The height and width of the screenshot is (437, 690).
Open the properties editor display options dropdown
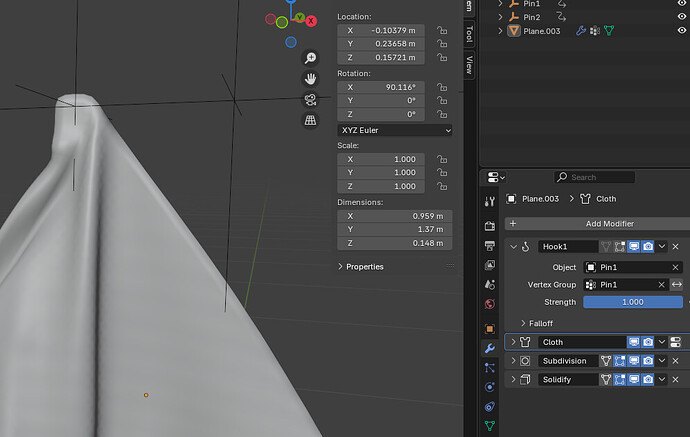(x=496, y=177)
